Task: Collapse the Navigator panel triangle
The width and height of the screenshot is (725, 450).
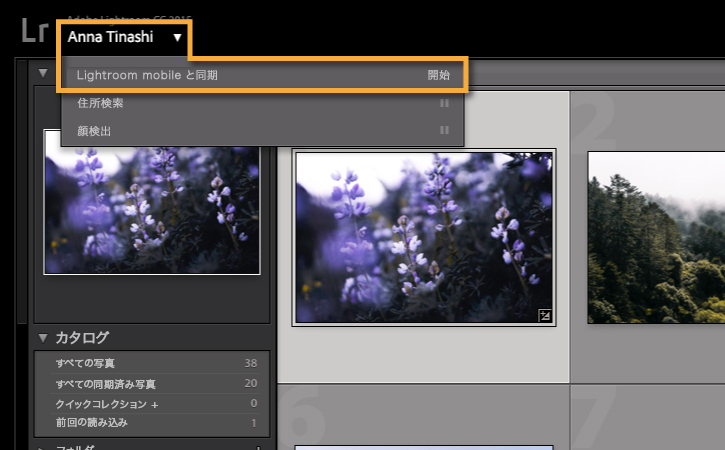Action: [43, 73]
